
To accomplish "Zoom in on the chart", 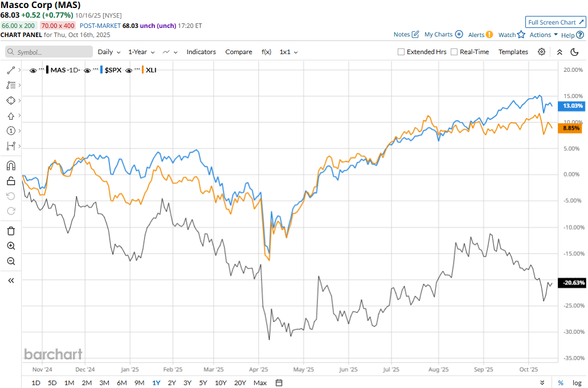I will [11, 246].
